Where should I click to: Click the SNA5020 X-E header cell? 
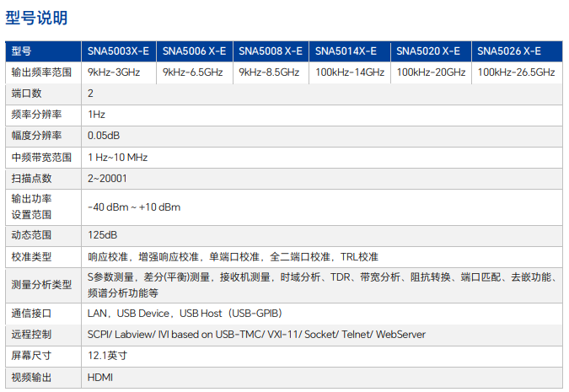tap(428, 51)
